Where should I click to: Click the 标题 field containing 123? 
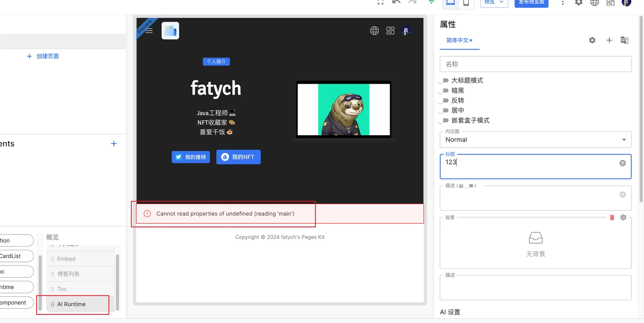[535, 167]
